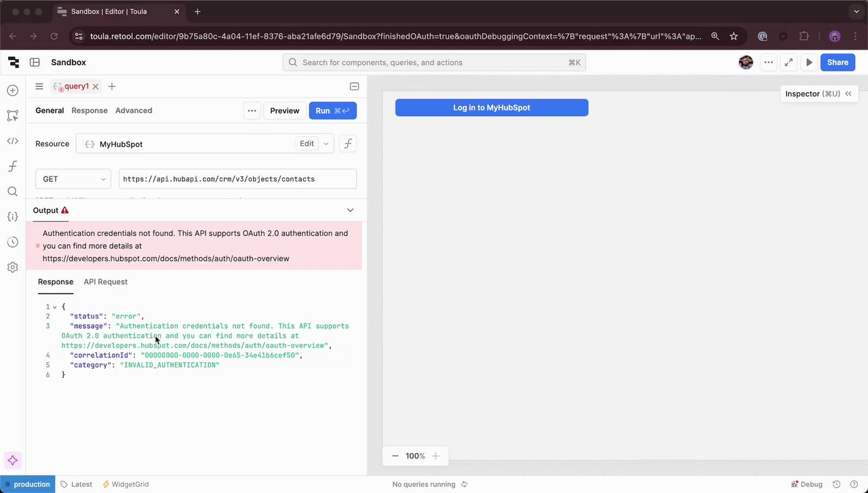Switch to the Advanced tab
This screenshot has height=493, width=868.
tap(134, 111)
